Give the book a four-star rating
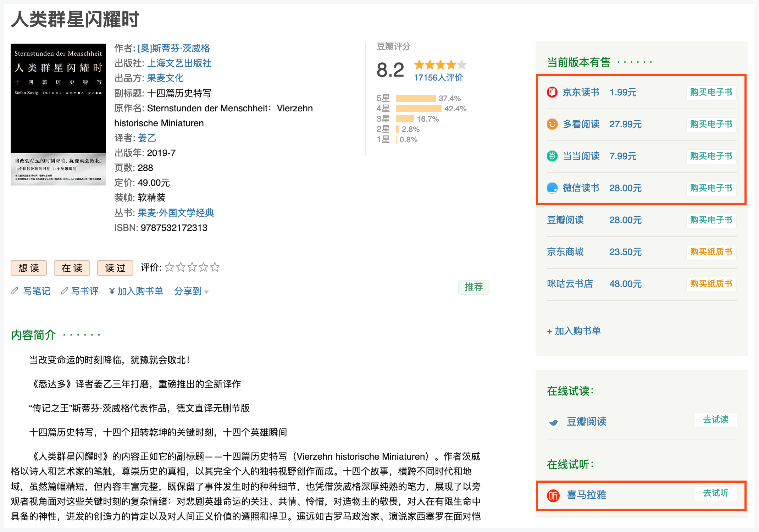Viewport: 759px width, 532px height. point(204,267)
